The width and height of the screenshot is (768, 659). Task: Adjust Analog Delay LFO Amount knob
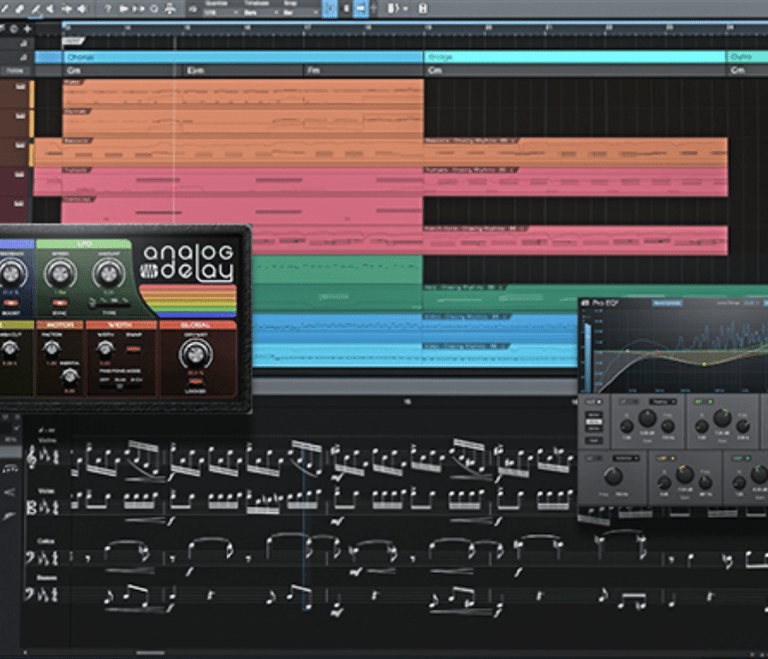(109, 273)
